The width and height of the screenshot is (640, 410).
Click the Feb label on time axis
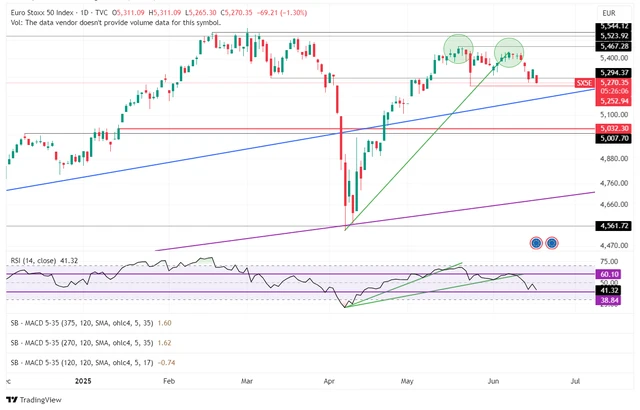point(169,381)
